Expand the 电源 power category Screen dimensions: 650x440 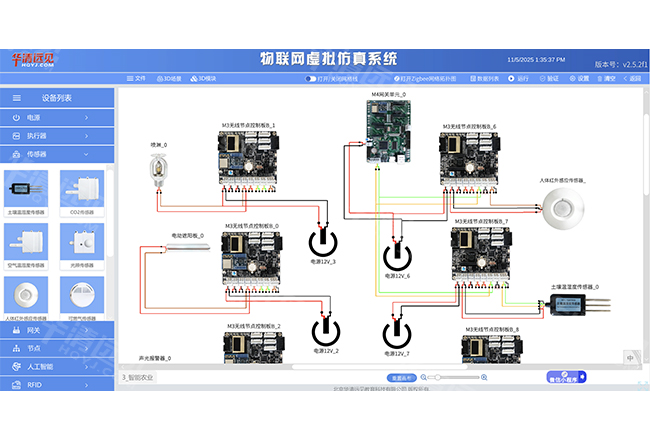coord(58,118)
